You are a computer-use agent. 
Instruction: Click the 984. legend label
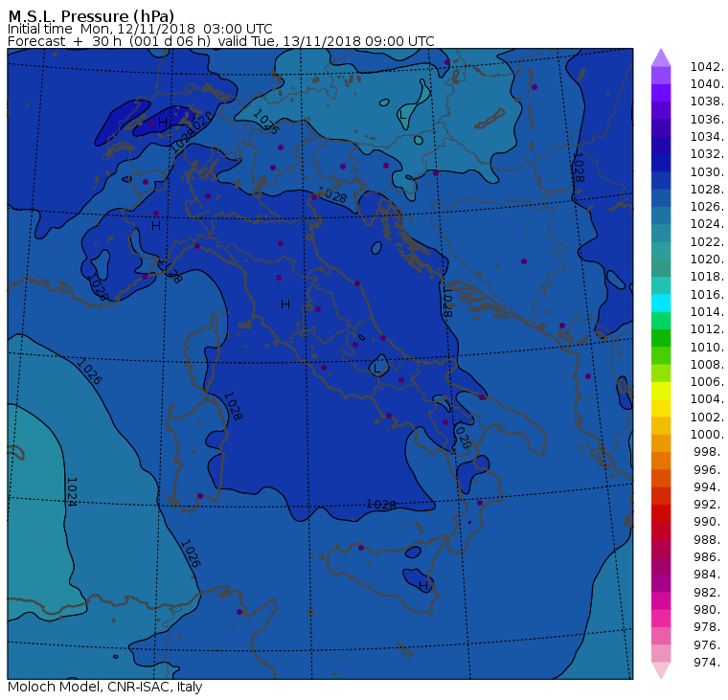click(x=709, y=575)
